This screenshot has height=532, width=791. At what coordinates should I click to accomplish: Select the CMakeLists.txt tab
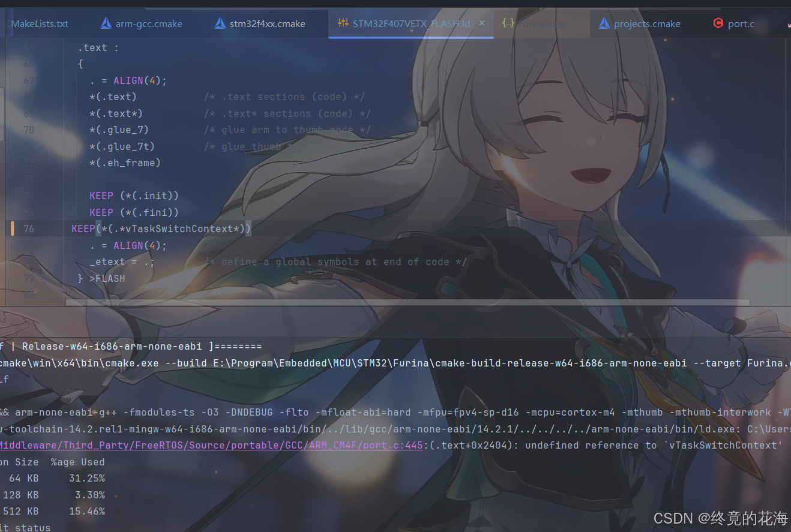coord(40,24)
